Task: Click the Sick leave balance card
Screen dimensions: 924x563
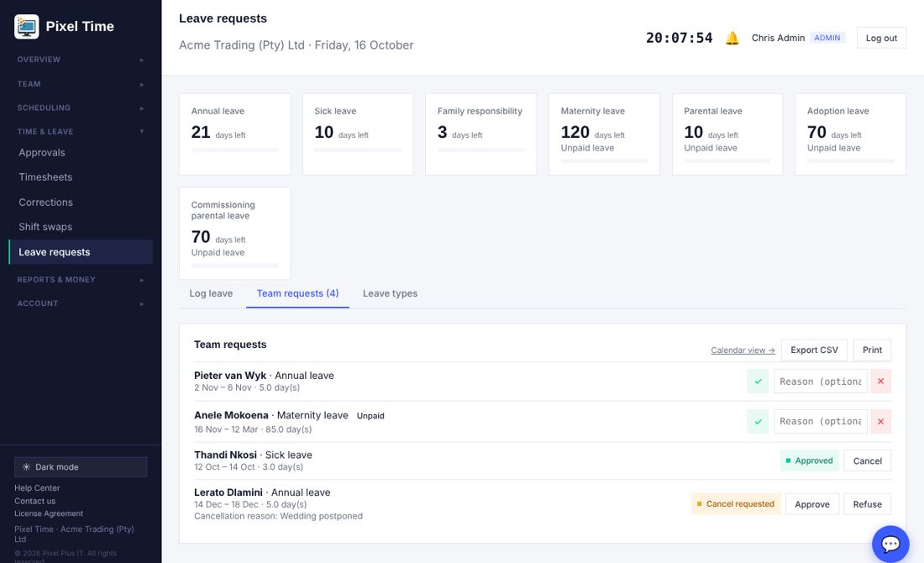Action: coord(358,134)
